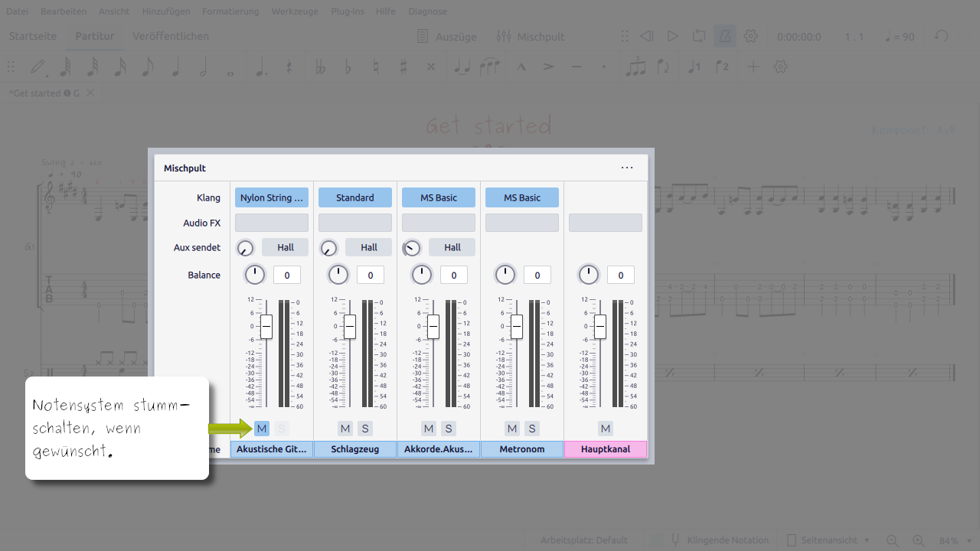Open the Formatierung menu
The width and height of the screenshot is (980, 551).
click(230, 11)
